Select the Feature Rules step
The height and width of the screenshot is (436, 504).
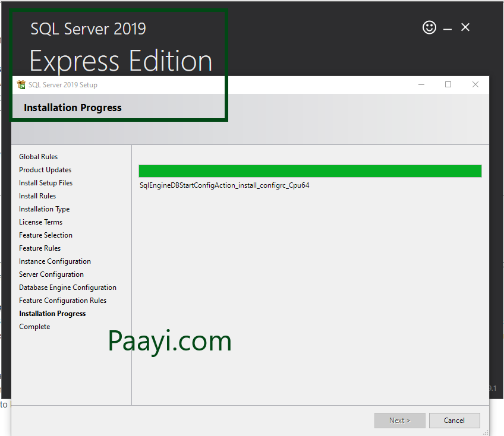point(39,248)
